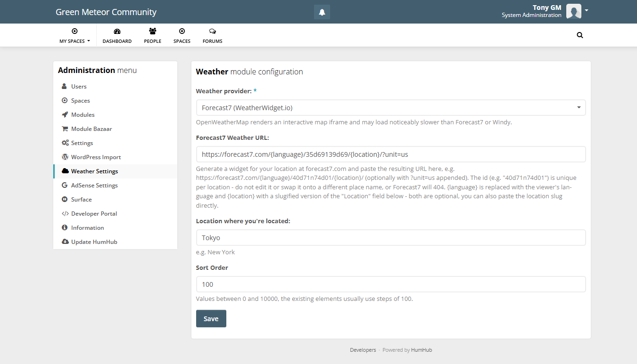This screenshot has width=637, height=364.
Task: Open the Weather provider dropdown
Action: click(391, 108)
